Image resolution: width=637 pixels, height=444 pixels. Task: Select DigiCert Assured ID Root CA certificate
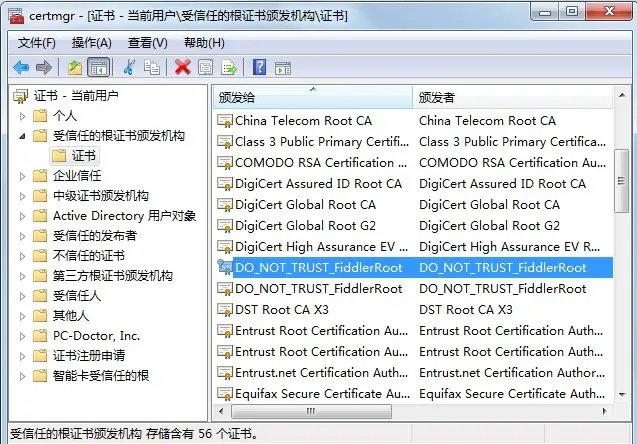coord(414,184)
